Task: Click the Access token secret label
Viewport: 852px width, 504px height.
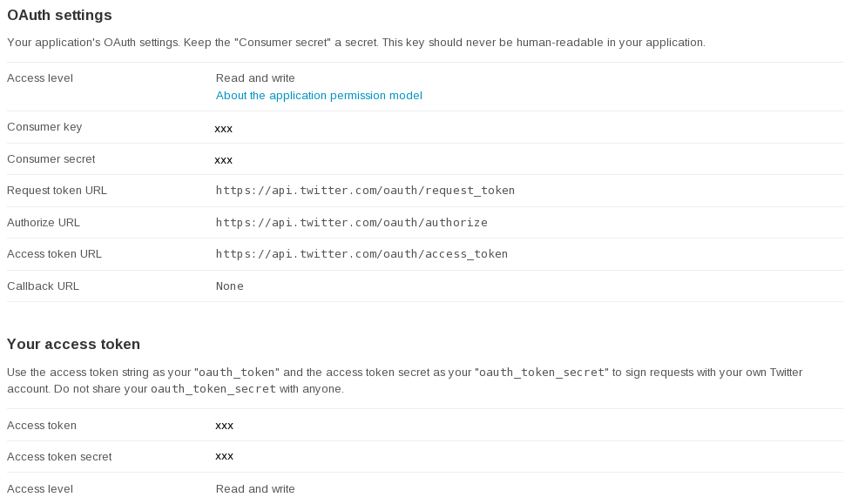Action: pos(59,457)
